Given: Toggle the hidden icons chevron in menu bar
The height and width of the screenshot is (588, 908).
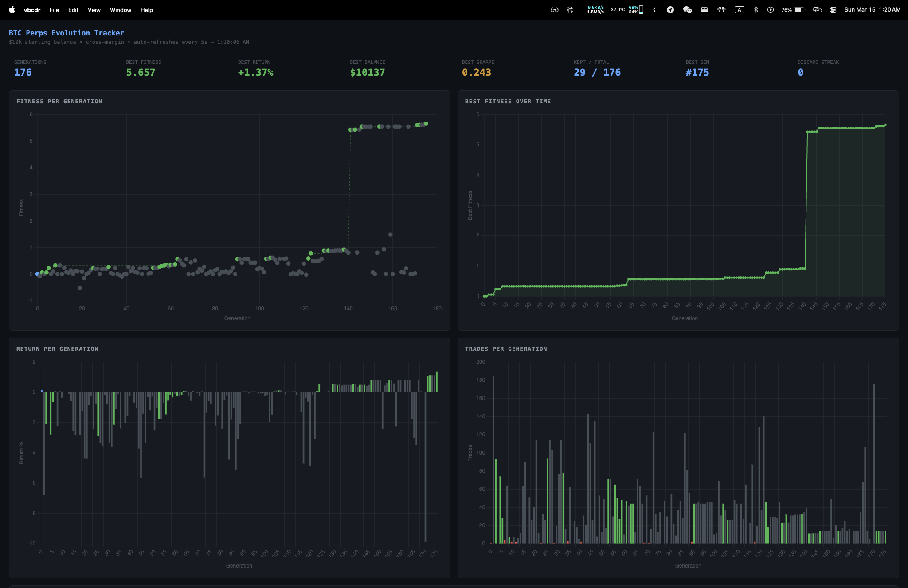Looking at the screenshot, I should click(654, 9).
